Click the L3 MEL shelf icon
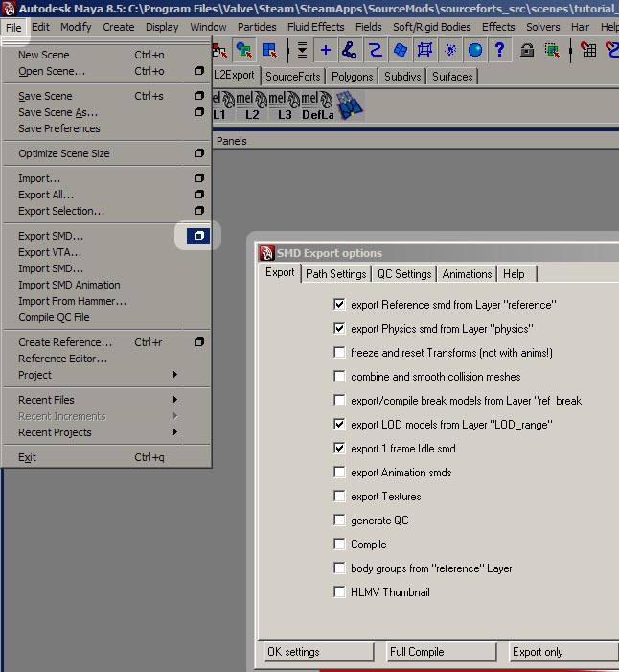This screenshot has height=672, width=619. pyautogui.click(x=284, y=105)
